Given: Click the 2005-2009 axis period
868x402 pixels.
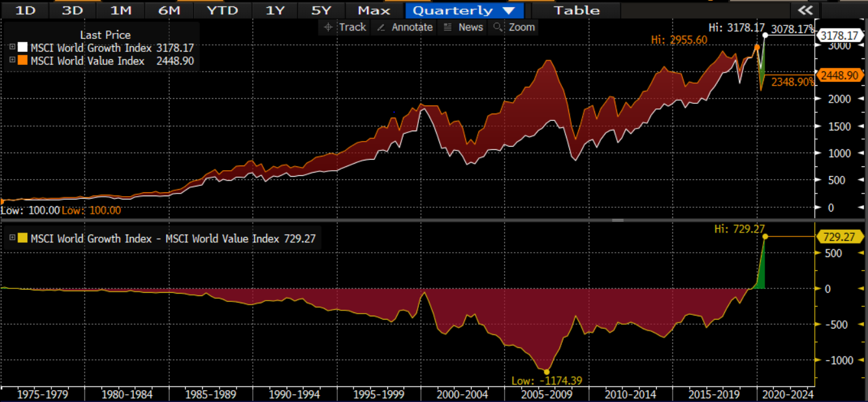Looking at the screenshot, I should [x=546, y=394].
